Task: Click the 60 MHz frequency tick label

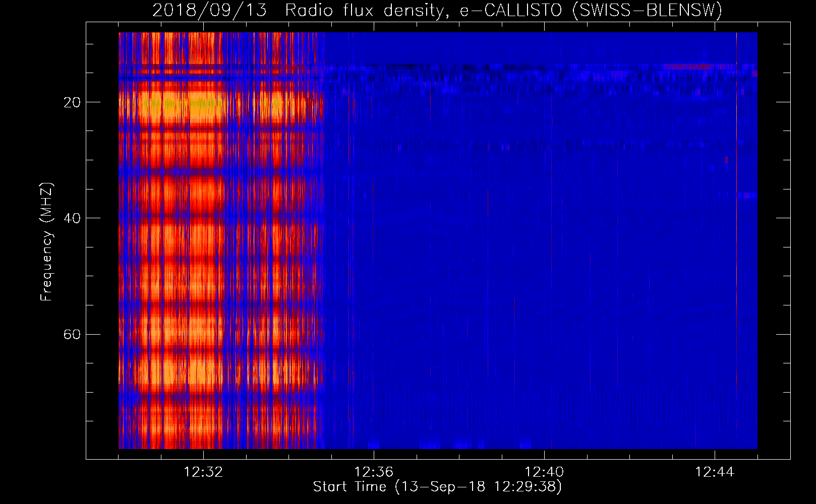Action: [72, 335]
